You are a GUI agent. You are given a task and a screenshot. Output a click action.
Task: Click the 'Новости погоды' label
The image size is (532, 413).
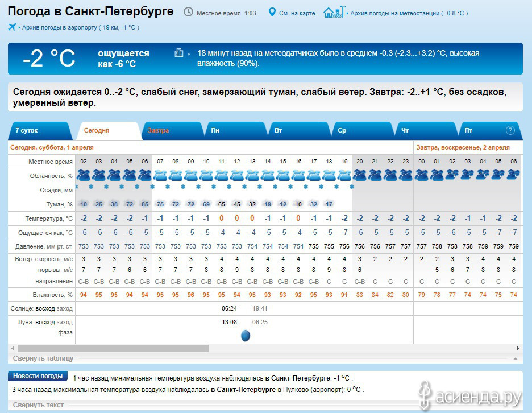pyautogui.click(x=38, y=376)
